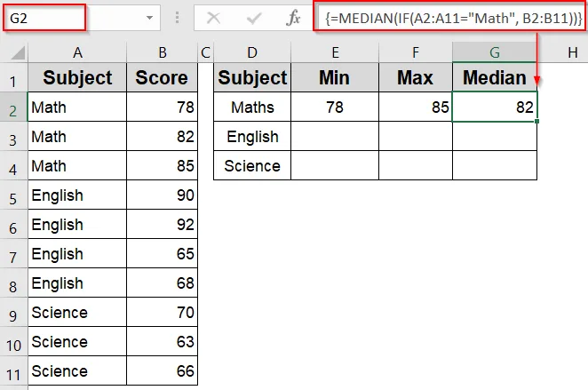Click the score cell containing 65

click(x=162, y=253)
